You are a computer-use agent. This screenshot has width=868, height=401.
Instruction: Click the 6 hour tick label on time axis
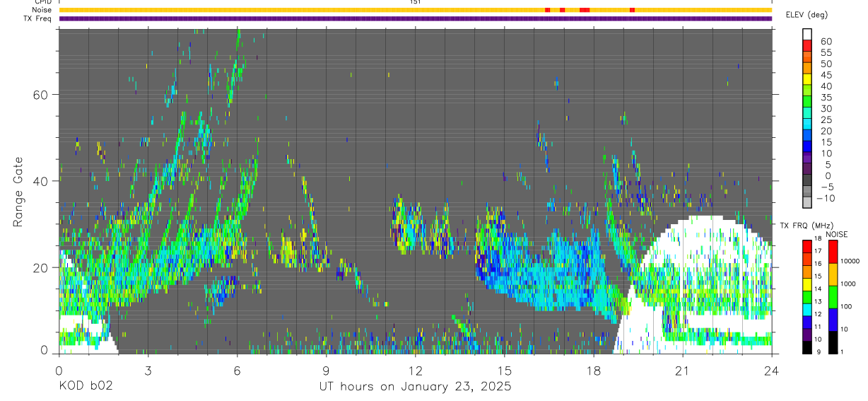point(237,371)
